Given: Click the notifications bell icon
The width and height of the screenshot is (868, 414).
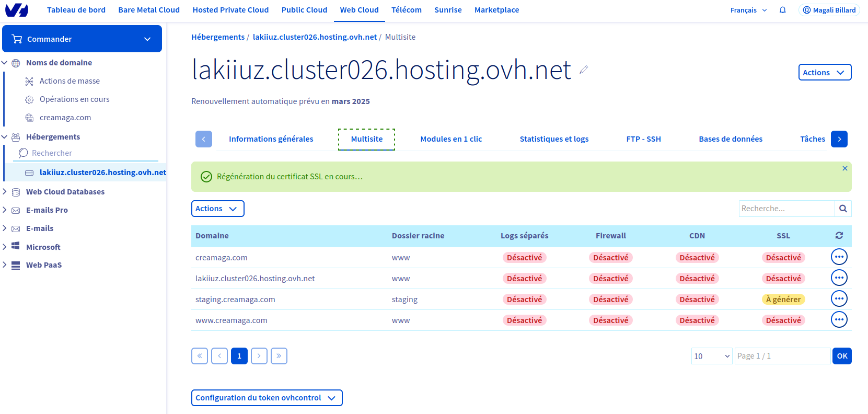Looking at the screenshot, I should point(782,10).
